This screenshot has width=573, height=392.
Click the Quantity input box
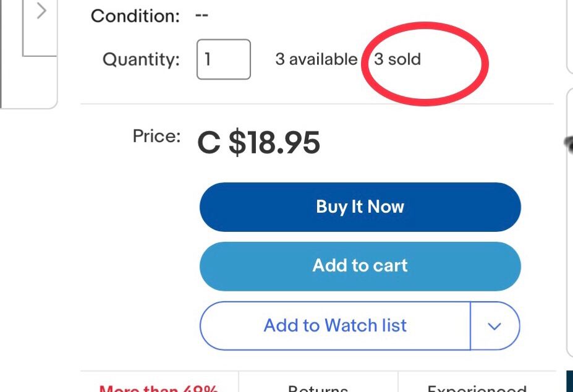pos(223,59)
